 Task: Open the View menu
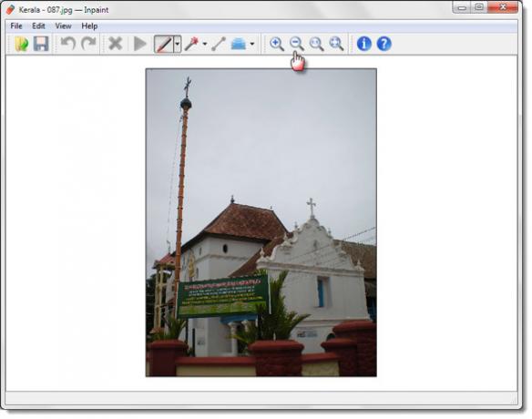coord(63,26)
